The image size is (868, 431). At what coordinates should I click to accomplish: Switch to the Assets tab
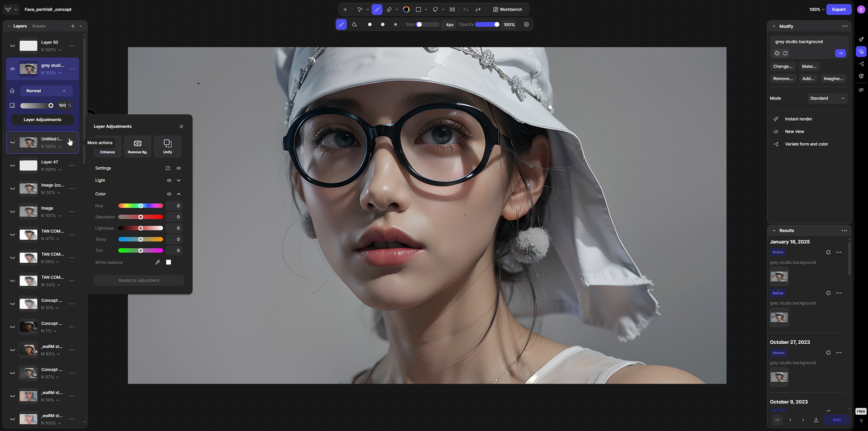point(39,26)
